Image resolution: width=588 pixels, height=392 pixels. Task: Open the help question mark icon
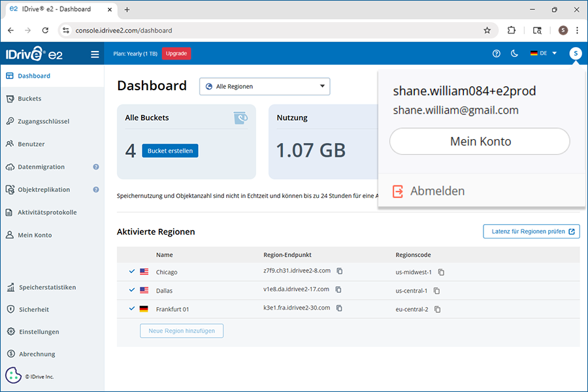497,54
